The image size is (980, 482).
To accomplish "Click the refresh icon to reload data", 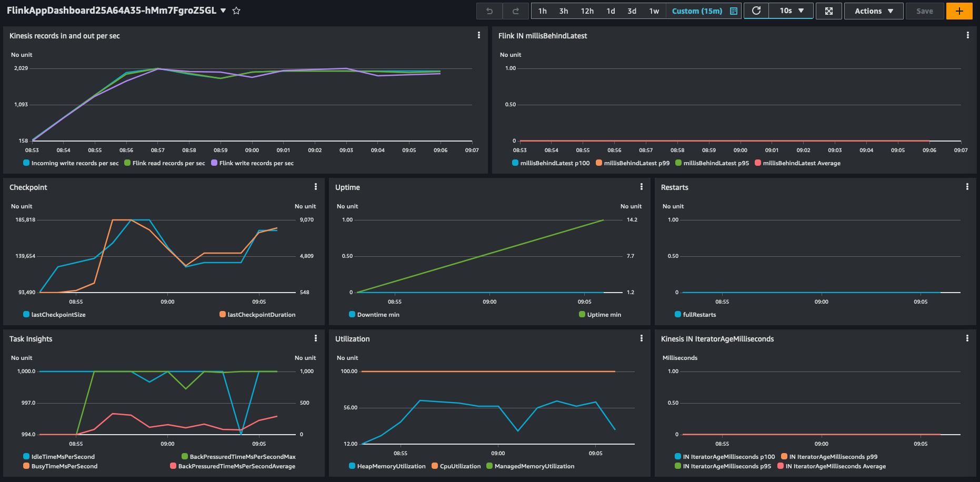I will click(x=756, y=11).
